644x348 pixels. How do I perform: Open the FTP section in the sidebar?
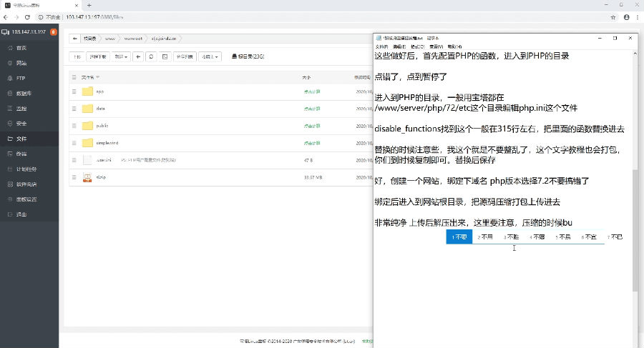(x=21, y=79)
